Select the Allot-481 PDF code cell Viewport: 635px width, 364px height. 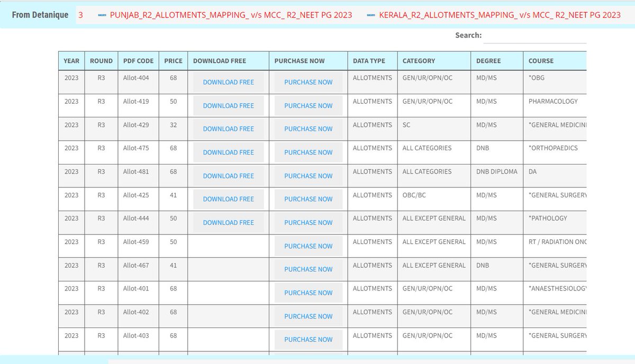coord(138,176)
